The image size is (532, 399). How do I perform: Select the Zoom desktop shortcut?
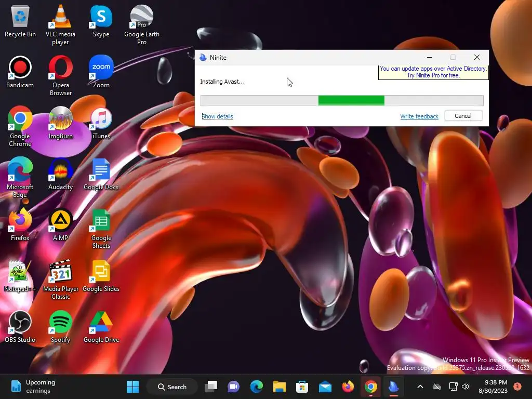(x=101, y=72)
